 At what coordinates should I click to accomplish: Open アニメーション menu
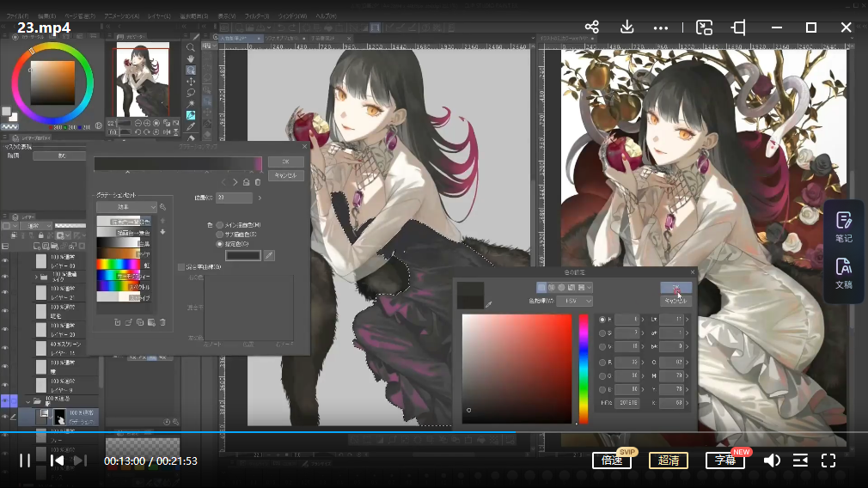[x=122, y=16]
